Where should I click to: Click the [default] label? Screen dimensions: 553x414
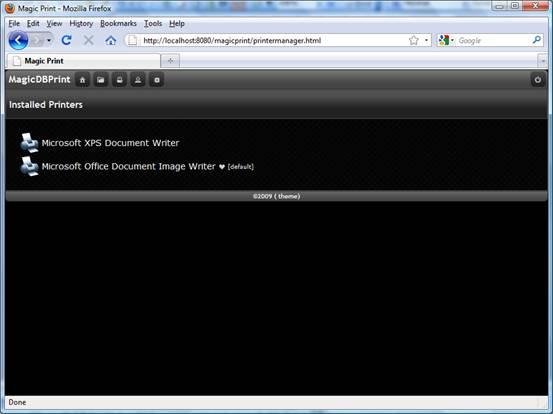coord(241,166)
